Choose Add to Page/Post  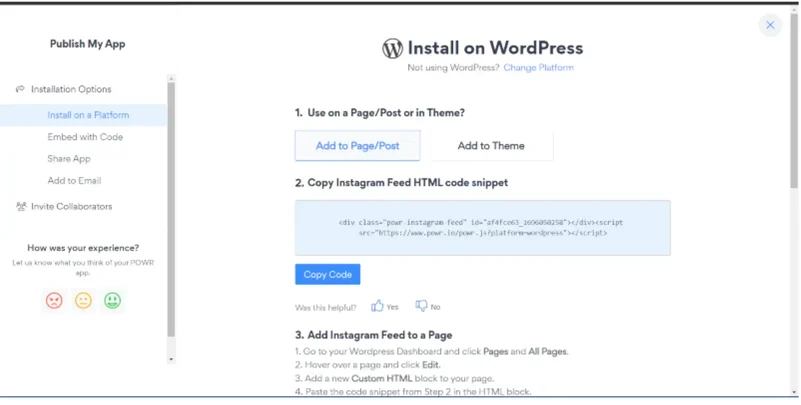tap(358, 146)
